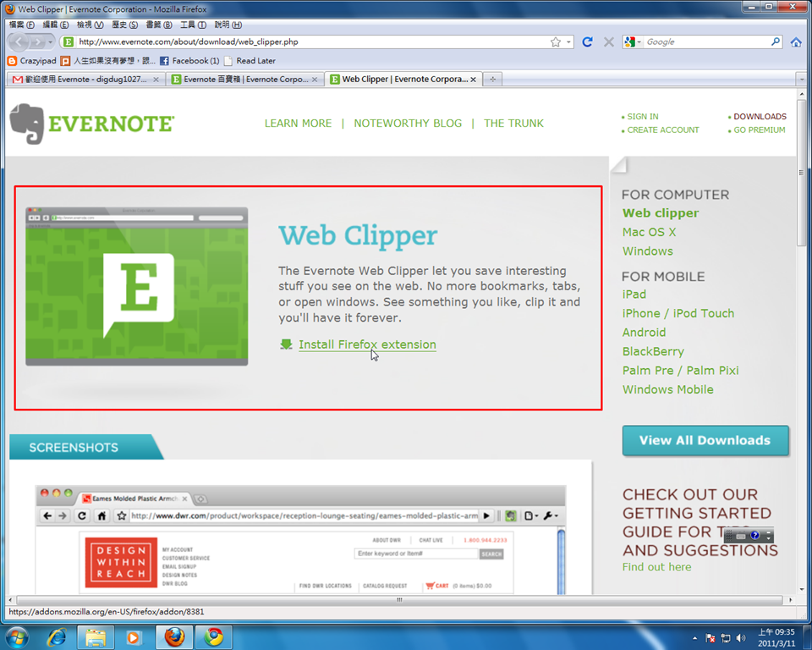The width and height of the screenshot is (812, 650).
Task: Click the Firefox forward arrow button
Action: tap(38, 42)
